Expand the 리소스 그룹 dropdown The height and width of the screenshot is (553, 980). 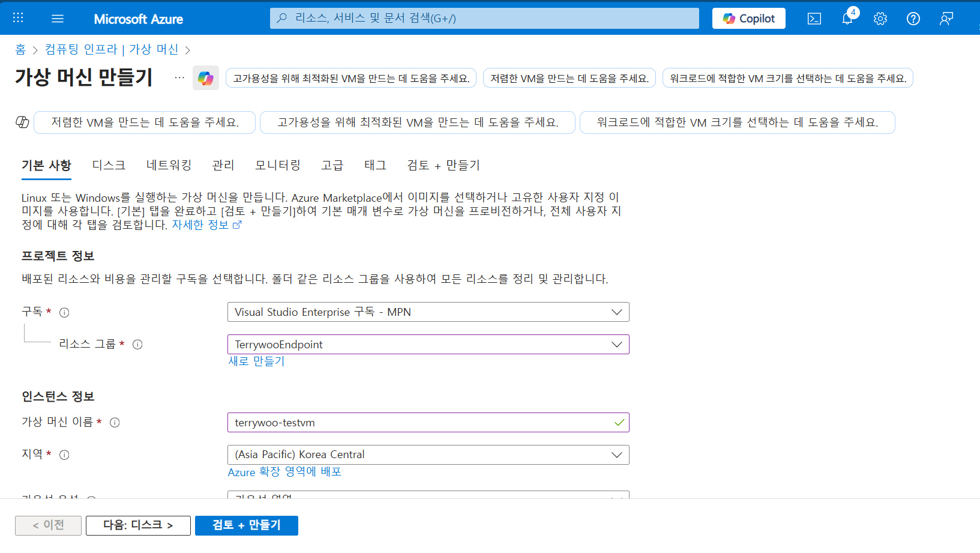point(428,345)
